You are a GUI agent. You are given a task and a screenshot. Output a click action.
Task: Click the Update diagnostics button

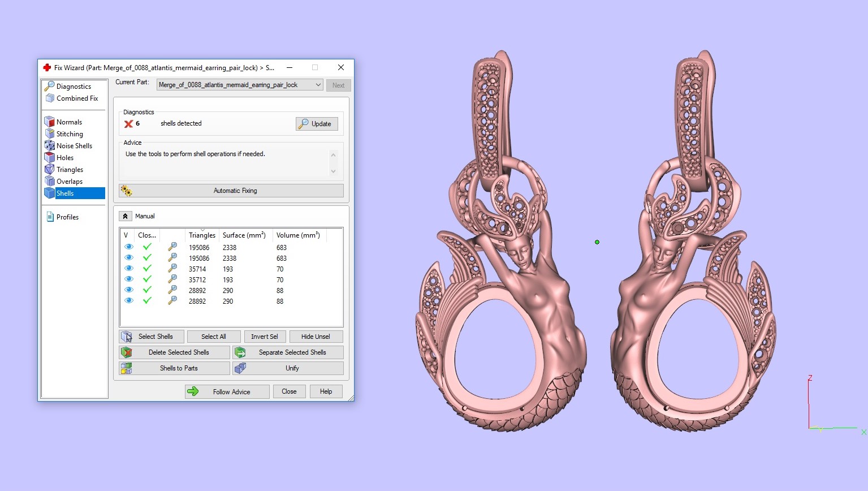point(317,124)
